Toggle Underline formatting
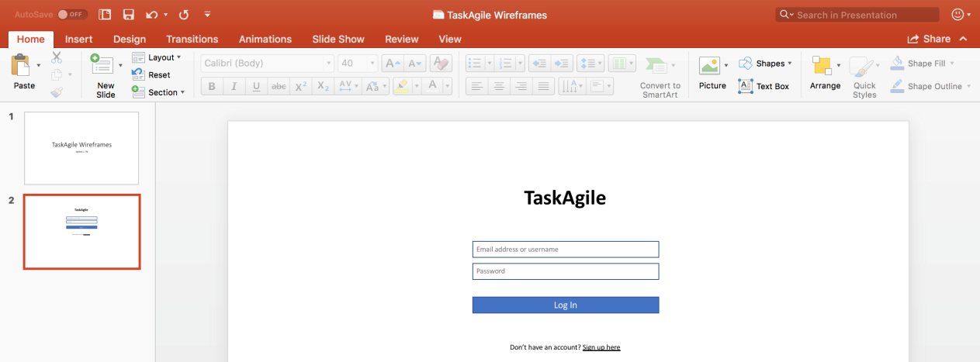 (x=256, y=86)
